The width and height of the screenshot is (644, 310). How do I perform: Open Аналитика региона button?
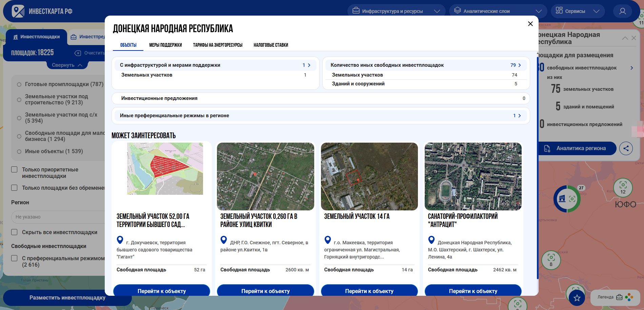[x=577, y=148]
